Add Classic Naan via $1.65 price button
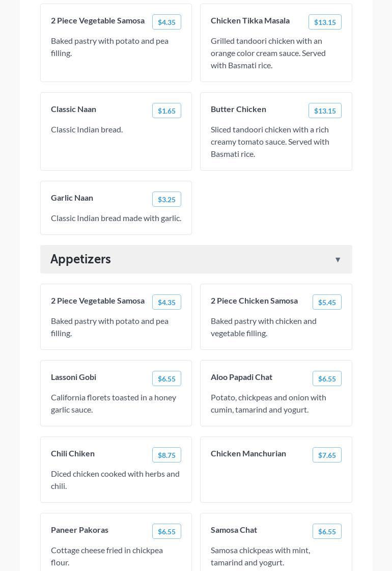Screen dimensions: 392x571 (166, 111)
